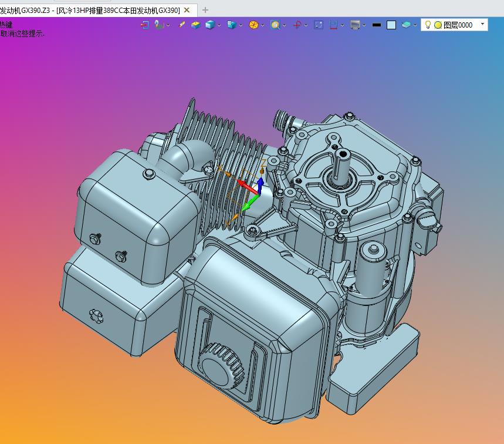Click the section/dimension bracket icon

(x=334, y=25)
